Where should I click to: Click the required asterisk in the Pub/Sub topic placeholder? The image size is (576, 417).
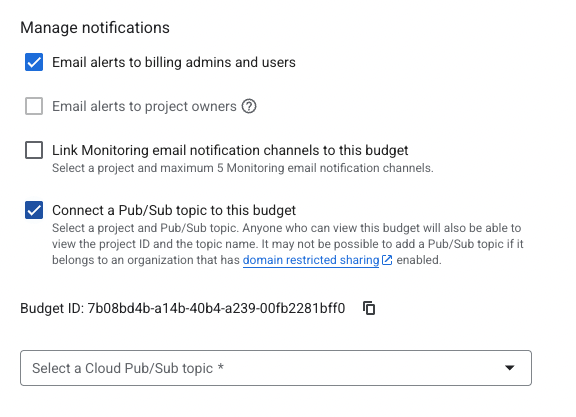coord(220,367)
